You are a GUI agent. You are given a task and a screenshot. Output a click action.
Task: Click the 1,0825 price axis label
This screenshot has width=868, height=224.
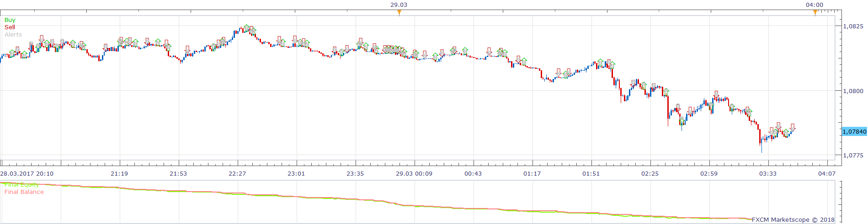853,26
